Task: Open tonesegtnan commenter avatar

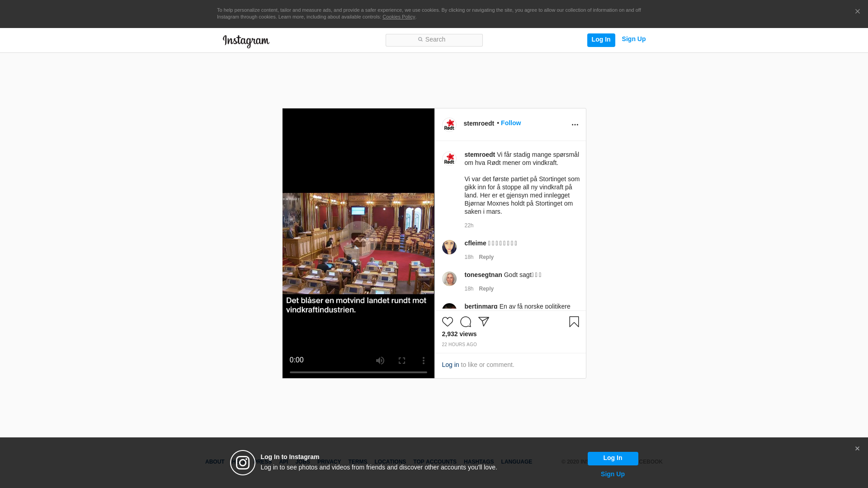Action: tap(449, 279)
